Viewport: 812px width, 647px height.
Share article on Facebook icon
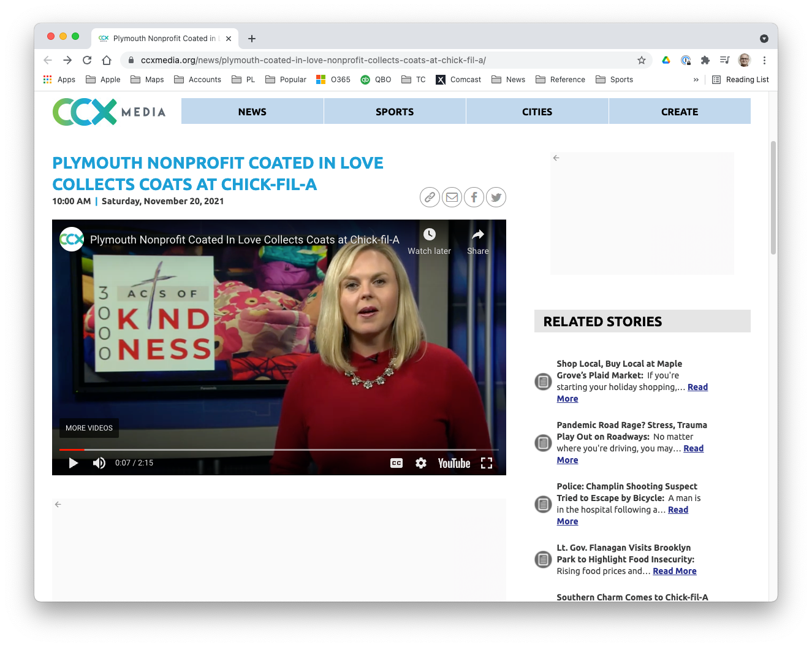click(474, 197)
